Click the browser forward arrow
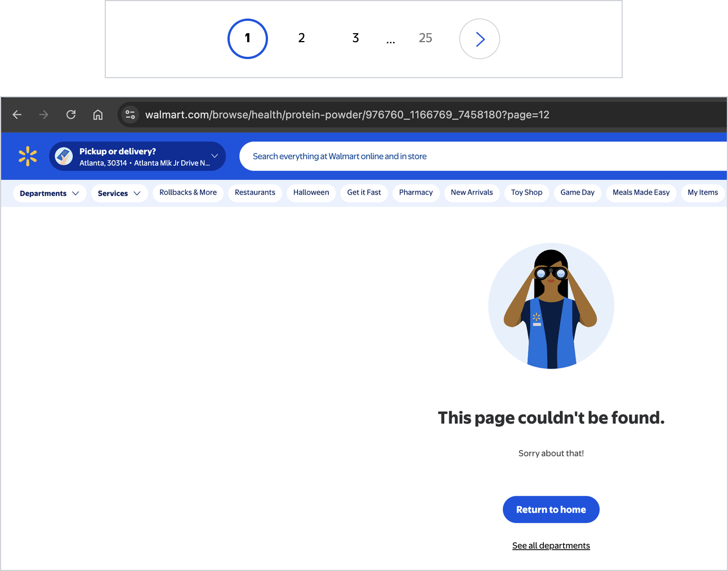Image resolution: width=728 pixels, height=571 pixels. pyautogui.click(x=44, y=115)
